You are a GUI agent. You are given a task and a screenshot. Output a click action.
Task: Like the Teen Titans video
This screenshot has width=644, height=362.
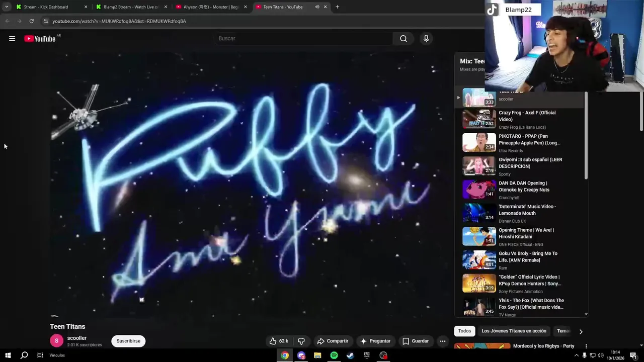click(x=279, y=341)
